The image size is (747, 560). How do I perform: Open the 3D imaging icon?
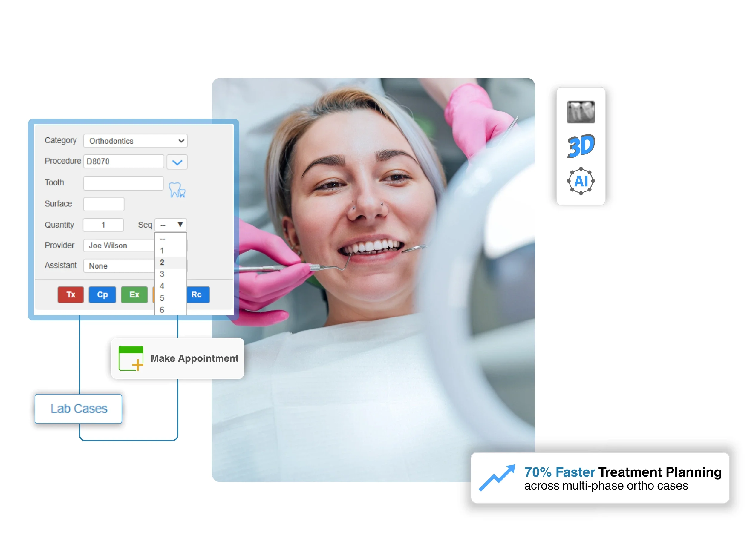tap(581, 146)
